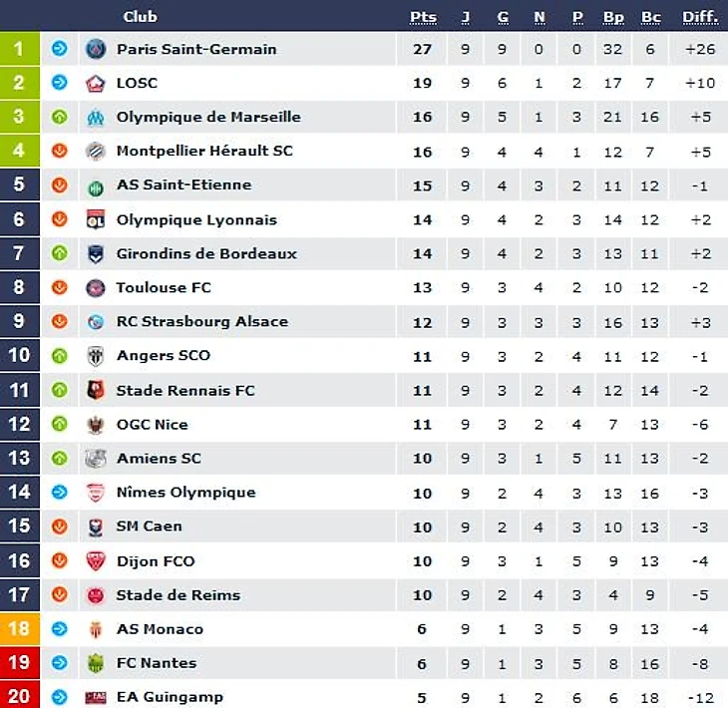Image resolution: width=728 pixels, height=708 pixels.
Task: Sort by the Diff. column header
Action: [700, 17]
